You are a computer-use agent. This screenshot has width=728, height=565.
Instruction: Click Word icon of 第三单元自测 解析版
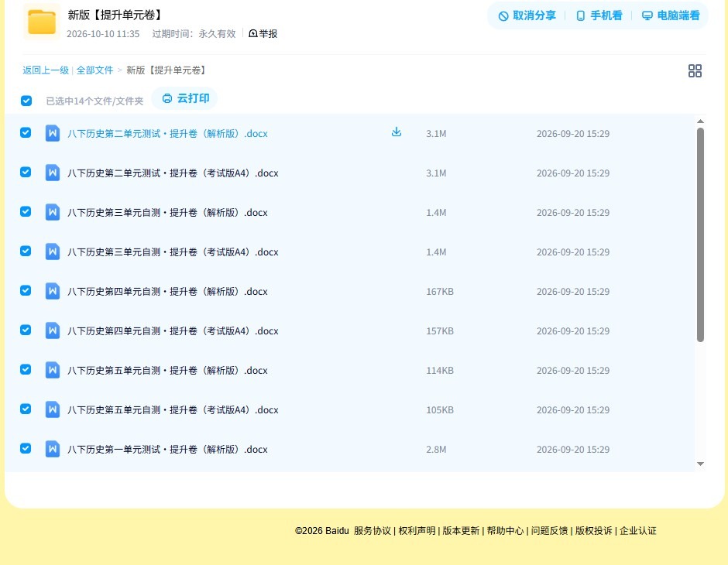[53, 212]
